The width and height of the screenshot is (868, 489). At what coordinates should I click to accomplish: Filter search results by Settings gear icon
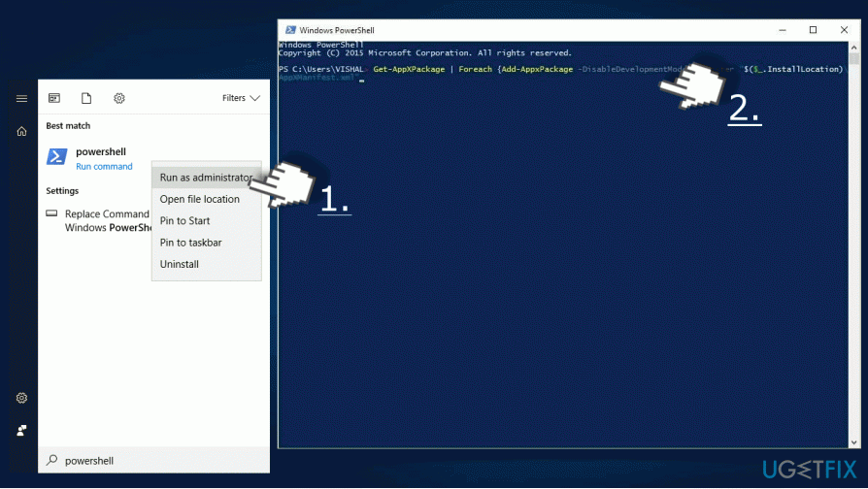point(119,98)
